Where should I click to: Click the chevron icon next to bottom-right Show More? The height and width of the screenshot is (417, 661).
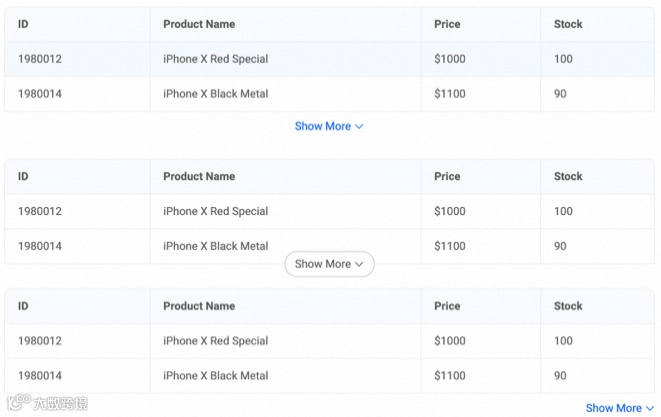point(650,408)
